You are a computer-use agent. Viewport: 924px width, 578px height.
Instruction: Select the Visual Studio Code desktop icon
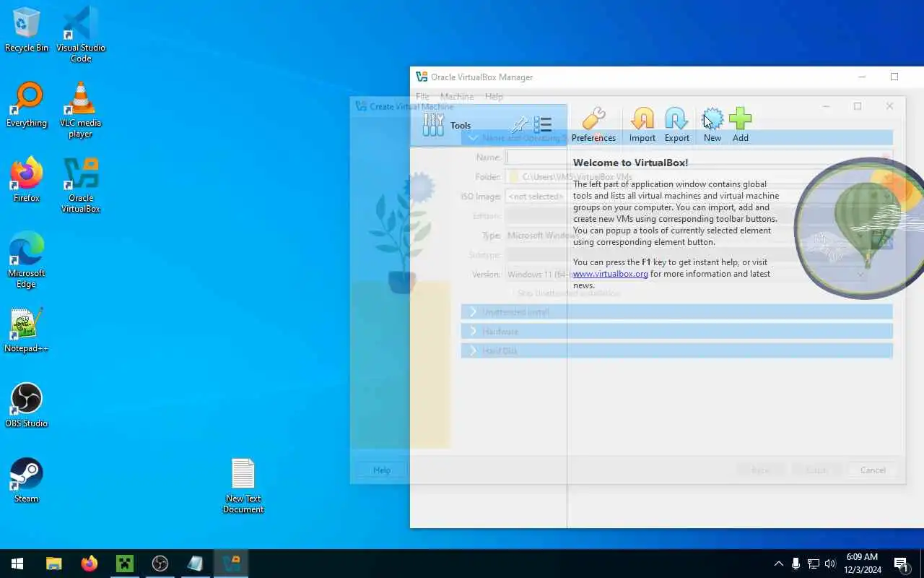[81, 34]
